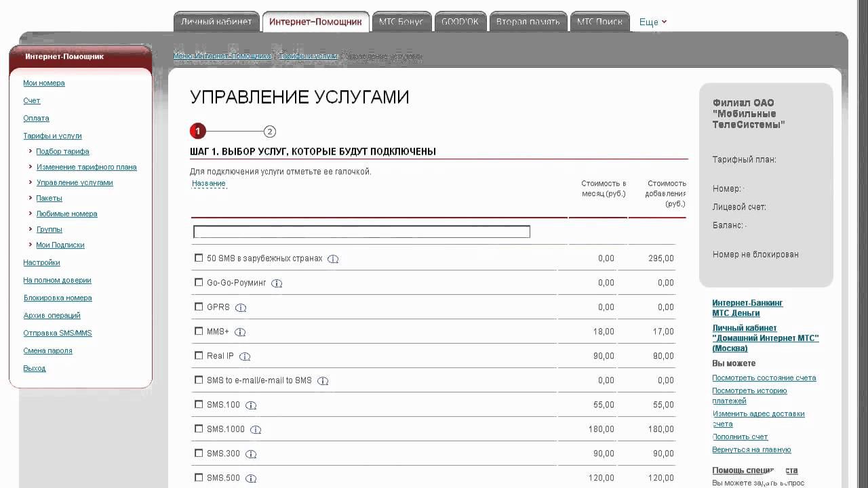Tick the MMS+ checkbox
The image size is (868, 488).
pos(199,331)
